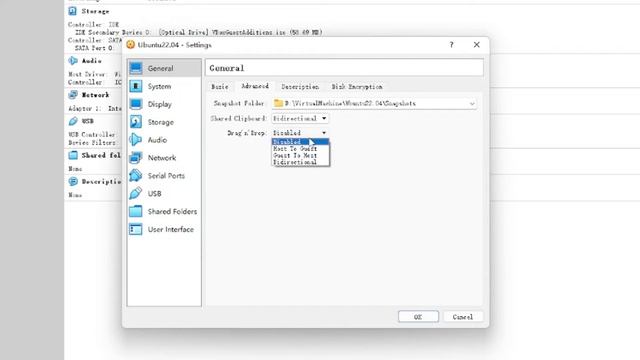The image size is (640, 360).
Task: Open Display settings label in sidebar
Action: 160,104
